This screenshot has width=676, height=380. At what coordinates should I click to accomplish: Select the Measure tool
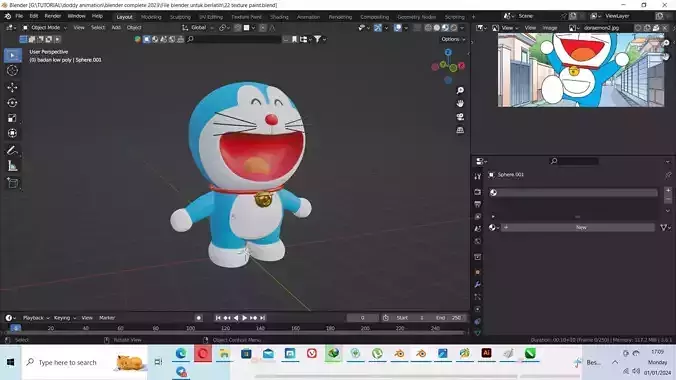(12, 166)
